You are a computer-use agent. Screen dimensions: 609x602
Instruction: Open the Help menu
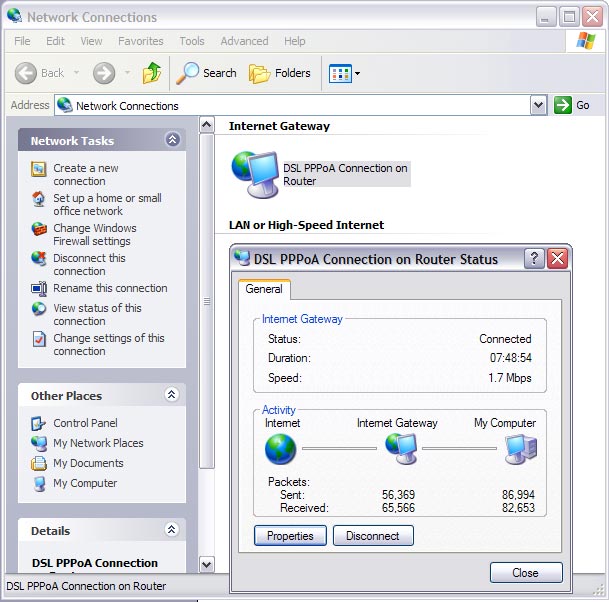[294, 41]
